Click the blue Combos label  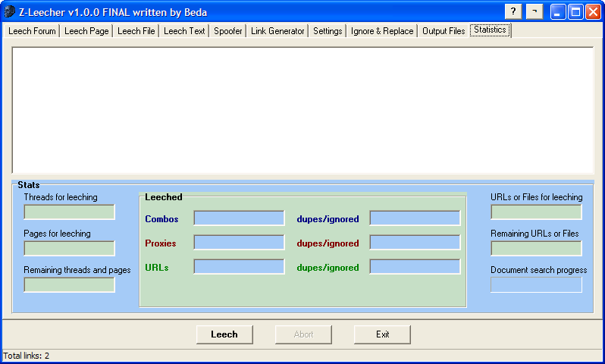pos(161,219)
